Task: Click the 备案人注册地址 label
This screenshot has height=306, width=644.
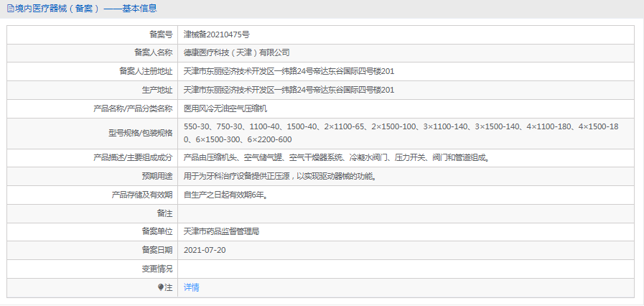Action: tap(146, 71)
